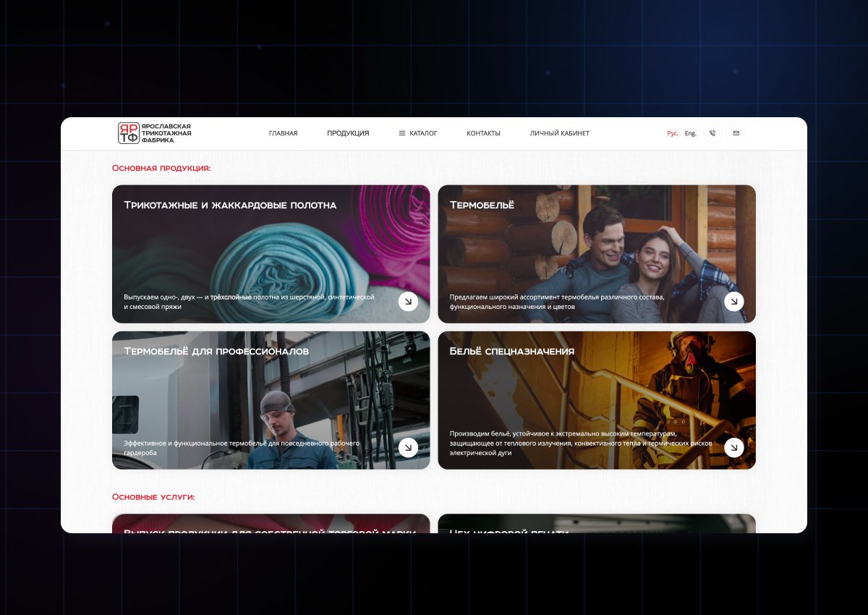The height and width of the screenshot is (615, 868).
Task: Click arrow button on Термобельё card
Action: [x=734, y=301]
